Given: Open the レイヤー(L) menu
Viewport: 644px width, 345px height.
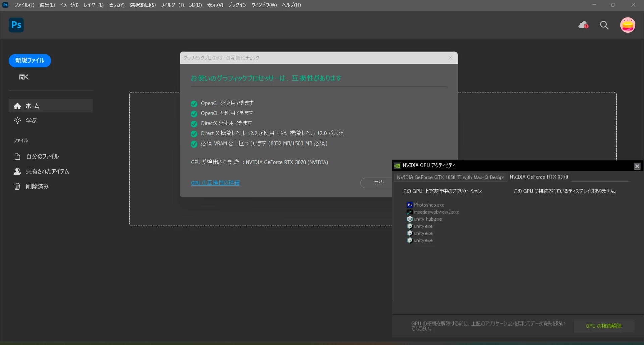Looking at the screenshot, I should click(x=94, y=5).
